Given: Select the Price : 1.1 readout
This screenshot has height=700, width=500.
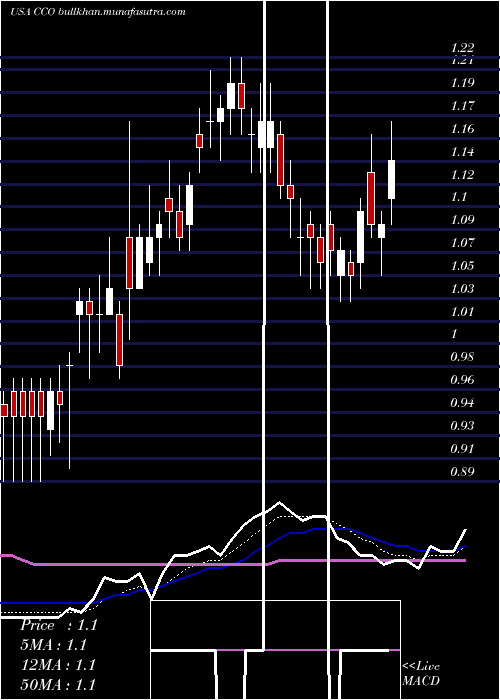Looking at the screenshot, I should click(58, 625).
